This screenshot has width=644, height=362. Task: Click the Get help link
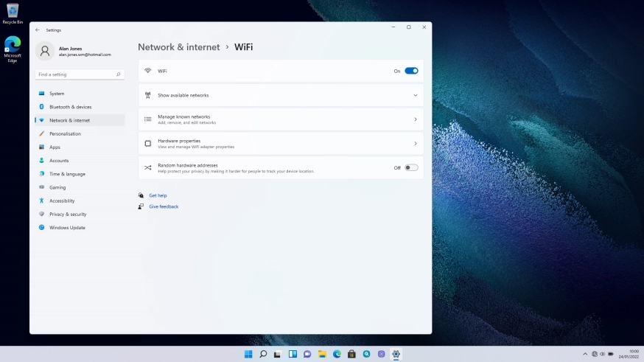(158, 195)
